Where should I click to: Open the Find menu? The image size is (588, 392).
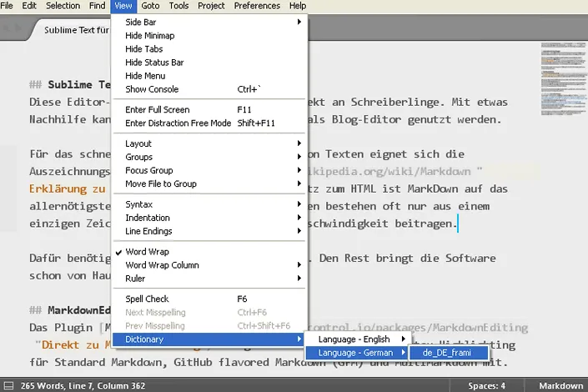pos(97,6)
